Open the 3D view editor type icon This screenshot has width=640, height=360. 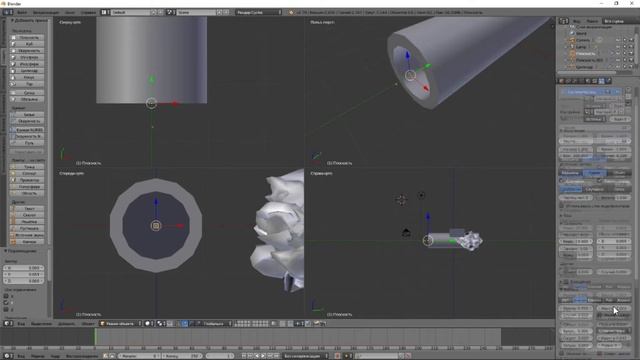[x=8, y=323]
